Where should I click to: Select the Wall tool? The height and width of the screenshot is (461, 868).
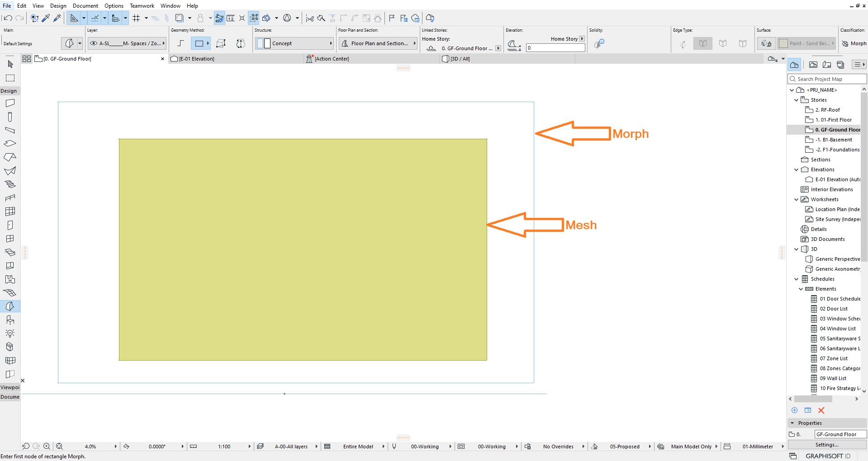coord(10,103)
